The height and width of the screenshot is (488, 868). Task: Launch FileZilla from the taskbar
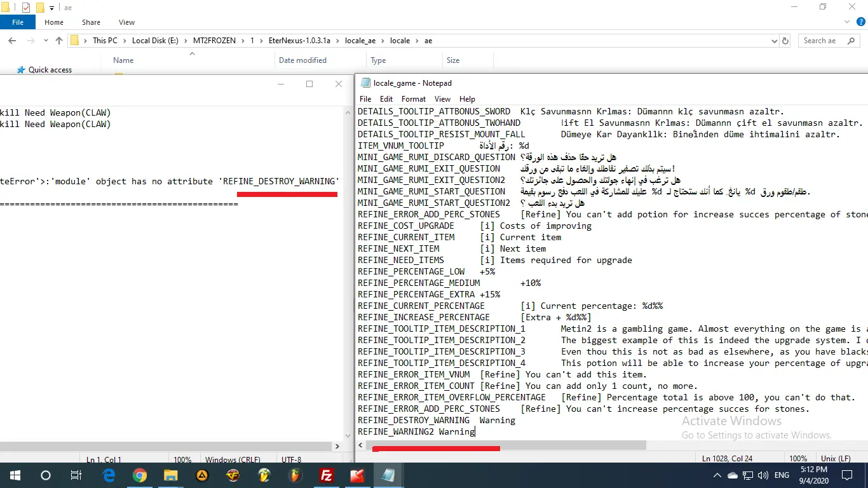pyautogui.click(x=326, y=475)
